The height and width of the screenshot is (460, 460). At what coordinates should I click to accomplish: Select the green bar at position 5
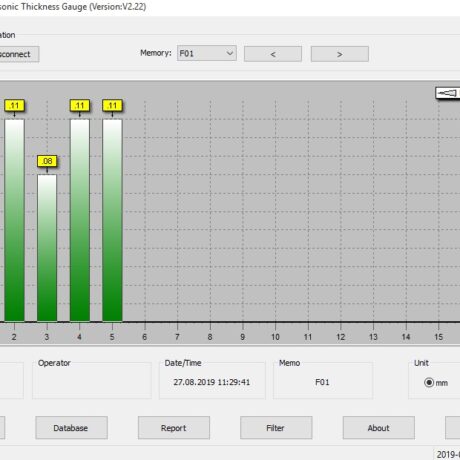pyautogui.click(x=112, y=220)
